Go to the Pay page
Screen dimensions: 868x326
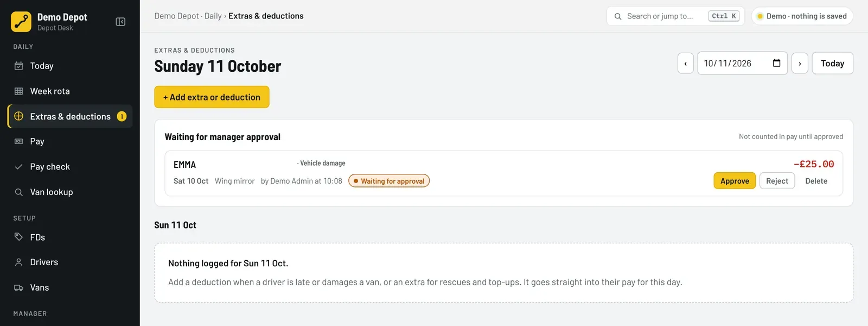tap(70, 141)
